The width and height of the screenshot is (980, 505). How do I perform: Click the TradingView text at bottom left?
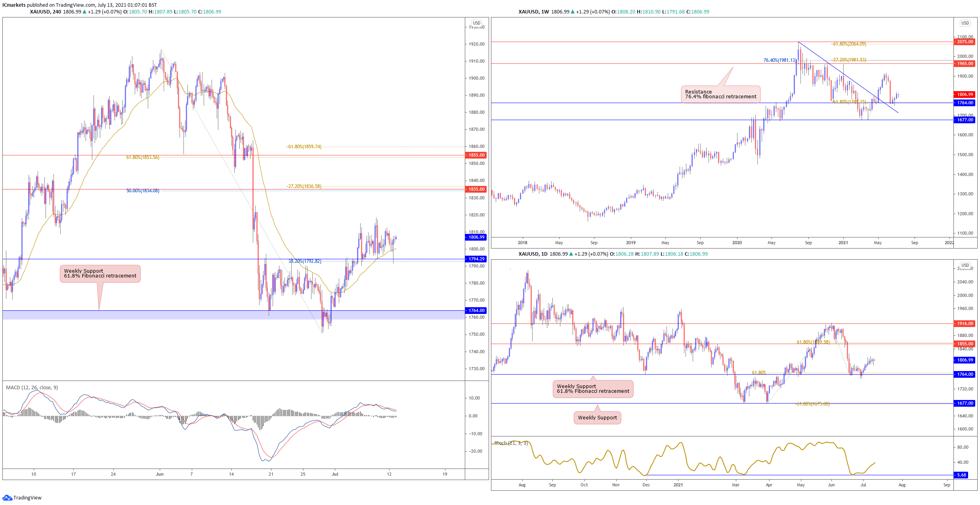pyautogui.click(x=27, y=498)
